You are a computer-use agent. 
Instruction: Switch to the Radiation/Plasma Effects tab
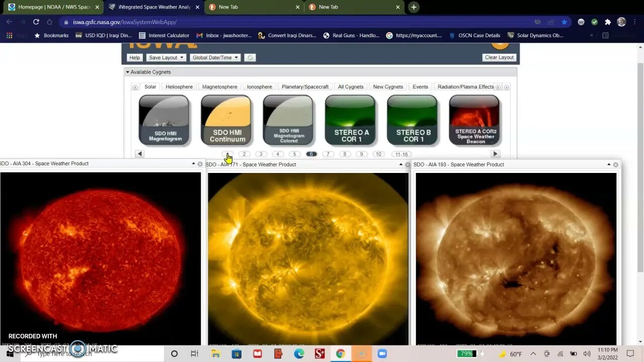(x=465, y=86)
